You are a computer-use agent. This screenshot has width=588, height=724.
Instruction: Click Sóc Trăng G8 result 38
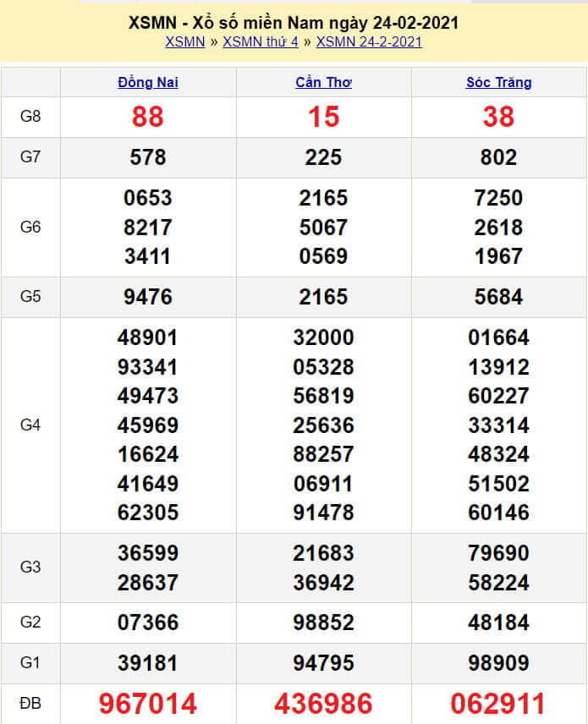click(x=499, y=117)
